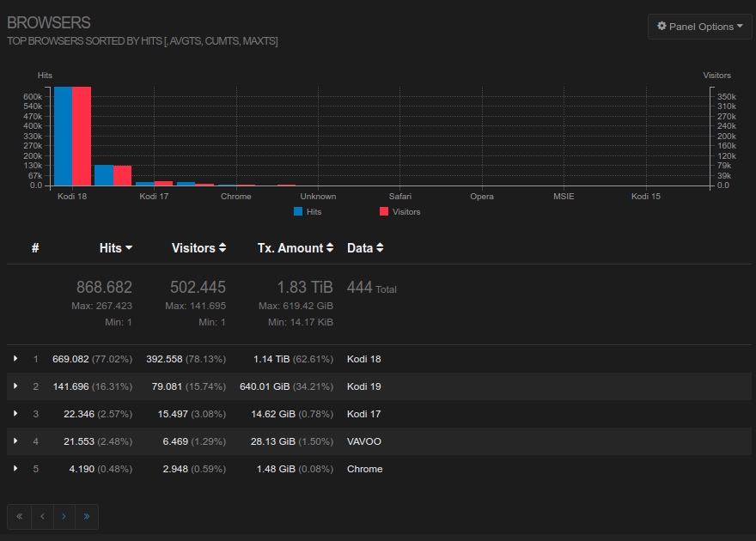The height and width of the screenshot is (541, 756).
Task: Click the BROWSERS panel heading
Action: (49, 22)
